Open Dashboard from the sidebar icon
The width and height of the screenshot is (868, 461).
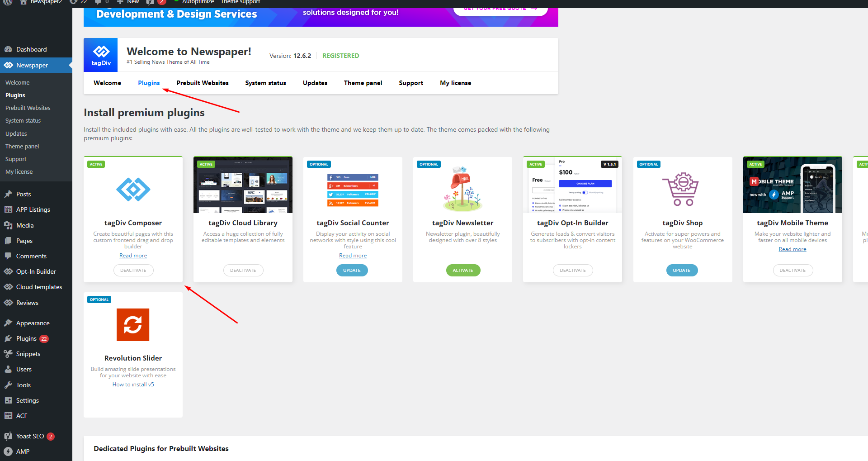[8, 49]
